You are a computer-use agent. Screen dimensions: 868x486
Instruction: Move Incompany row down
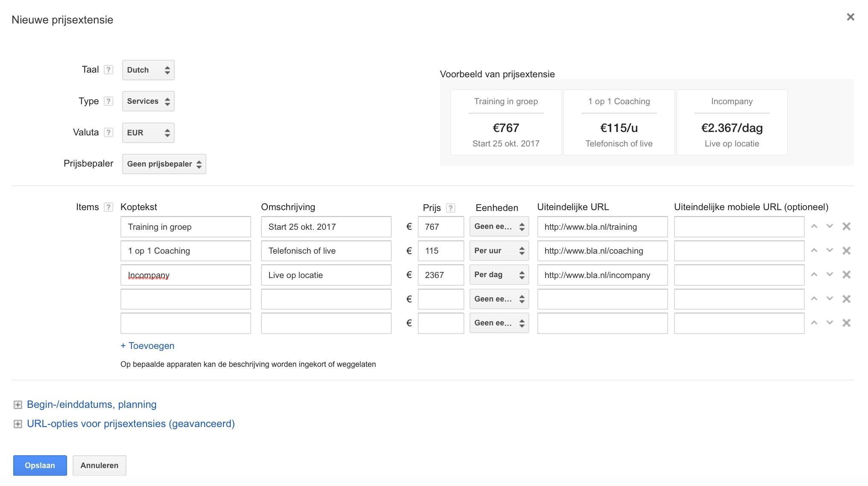[830, 275]
